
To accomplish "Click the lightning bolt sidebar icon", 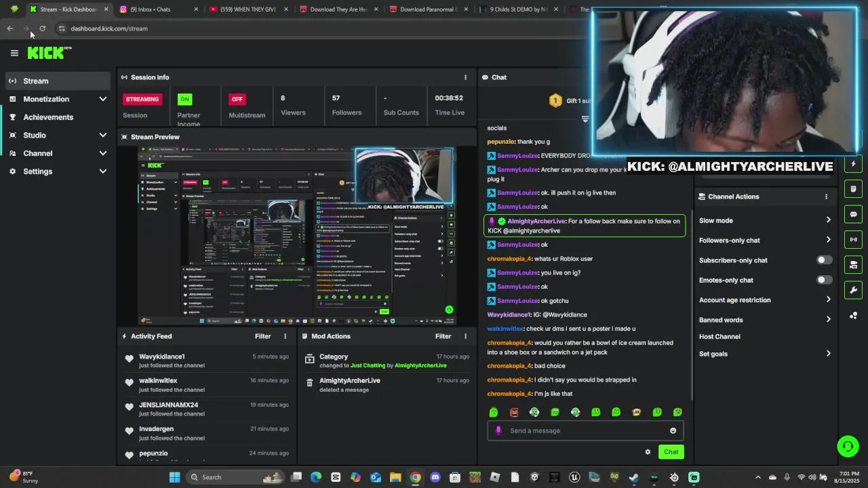I will pos(853,164).
